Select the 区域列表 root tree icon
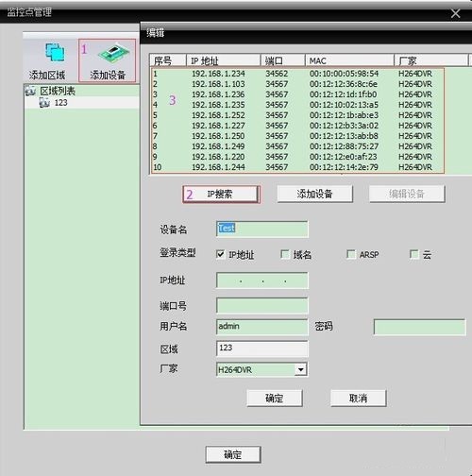The height and width of the screenshot is (476, 472). 30,91
